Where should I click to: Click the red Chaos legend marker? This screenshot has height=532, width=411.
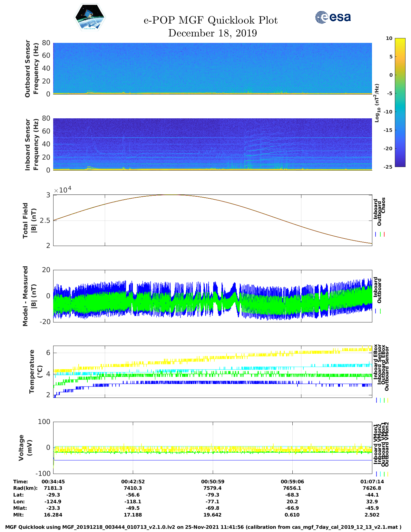click(384, 234)
